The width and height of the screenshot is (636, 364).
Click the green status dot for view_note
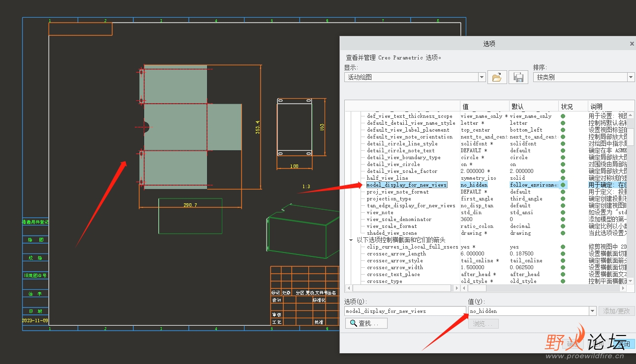563,213
